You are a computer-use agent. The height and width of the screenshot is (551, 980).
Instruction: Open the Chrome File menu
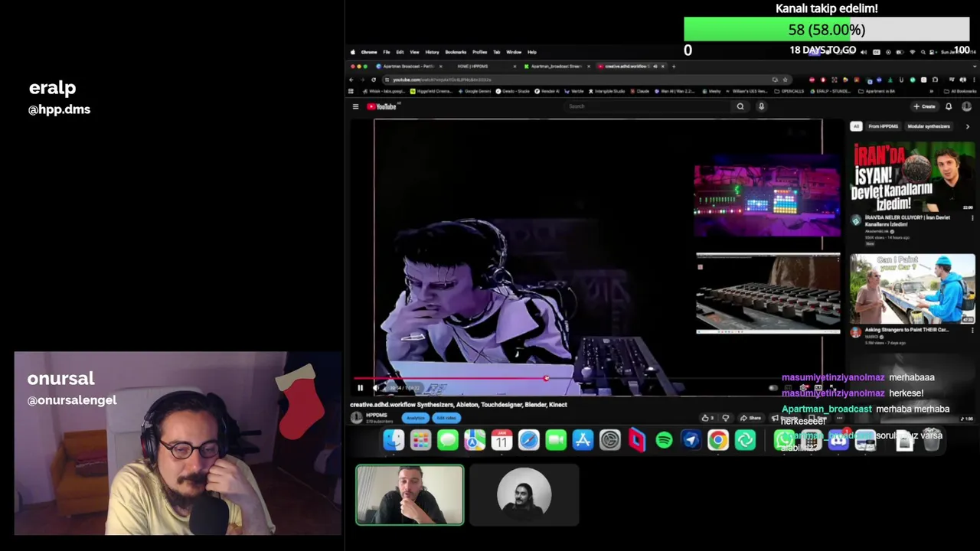click(x=387, y=52)
